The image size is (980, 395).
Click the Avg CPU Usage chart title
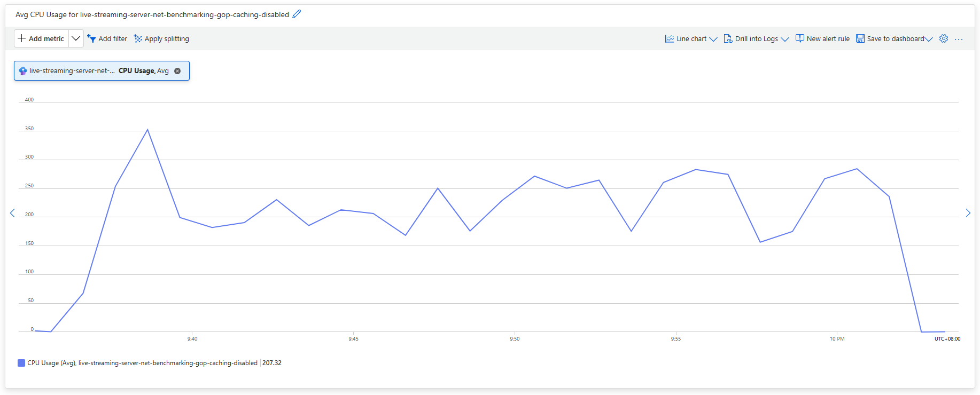(x=152, y=14)
